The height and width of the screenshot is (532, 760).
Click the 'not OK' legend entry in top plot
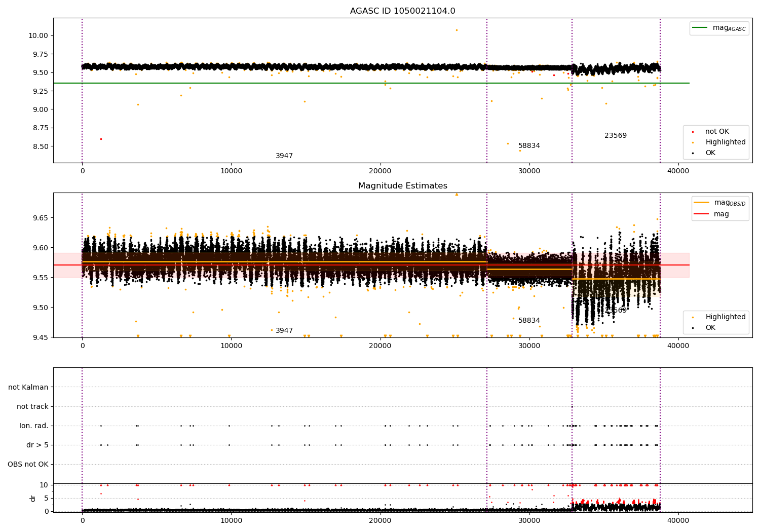click(717, 132)
